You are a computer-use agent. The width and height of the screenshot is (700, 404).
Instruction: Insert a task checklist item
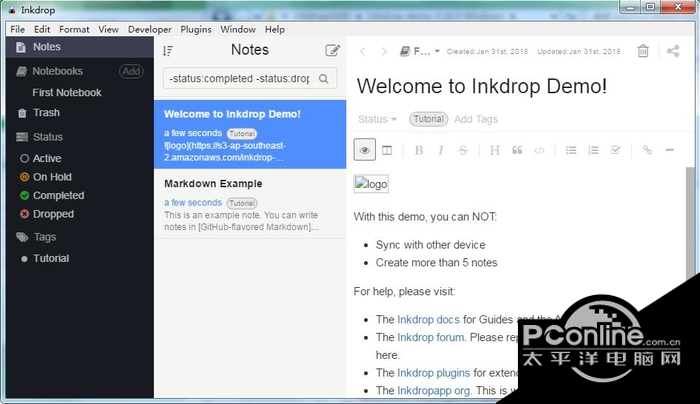coord(616,150)
